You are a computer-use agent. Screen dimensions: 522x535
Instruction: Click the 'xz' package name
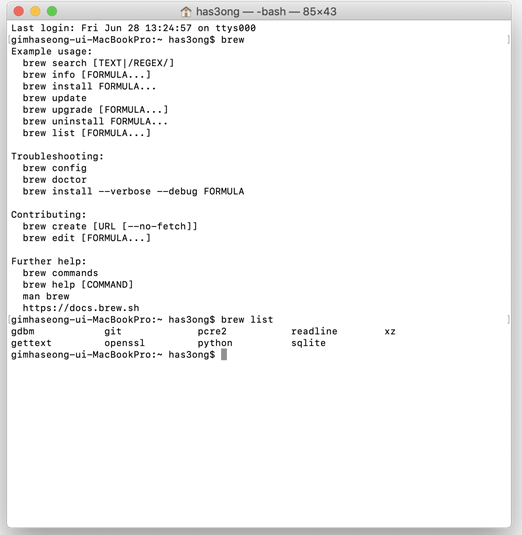(x=390, y=331)
